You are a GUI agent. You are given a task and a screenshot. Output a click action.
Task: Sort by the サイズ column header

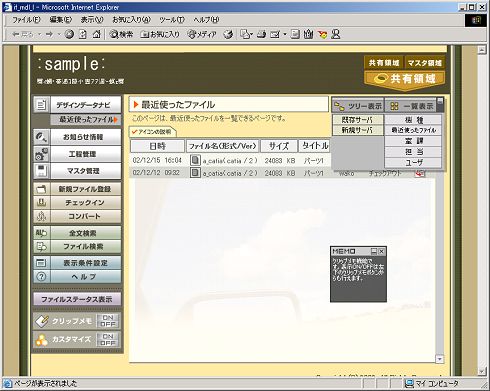(279, 146)
